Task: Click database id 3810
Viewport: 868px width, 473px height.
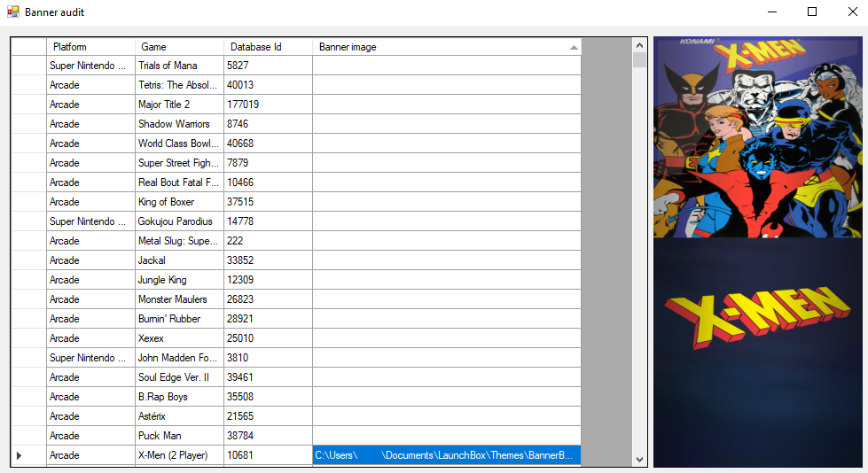Action: 268,358
